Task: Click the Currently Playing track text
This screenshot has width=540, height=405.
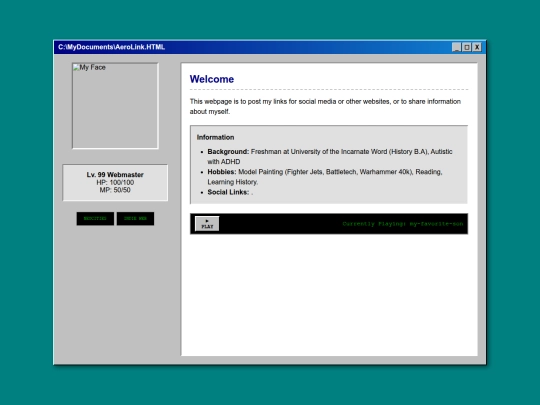Action: [x=403, y=224]
